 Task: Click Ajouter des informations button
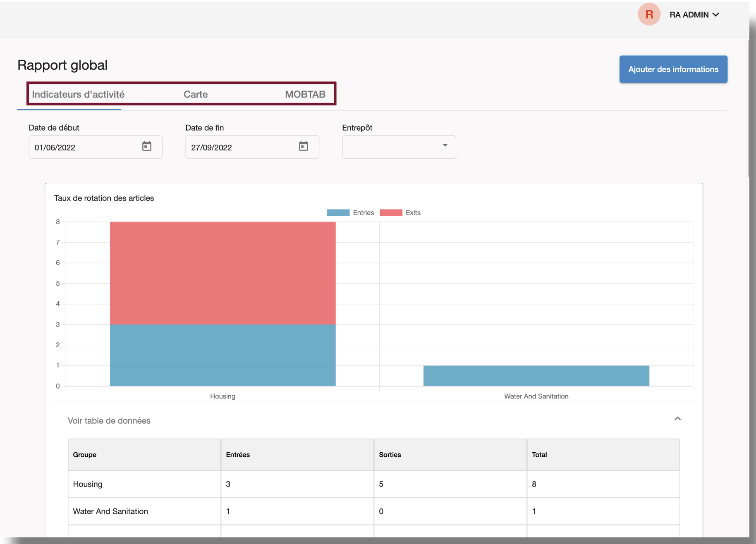(673, 69)
